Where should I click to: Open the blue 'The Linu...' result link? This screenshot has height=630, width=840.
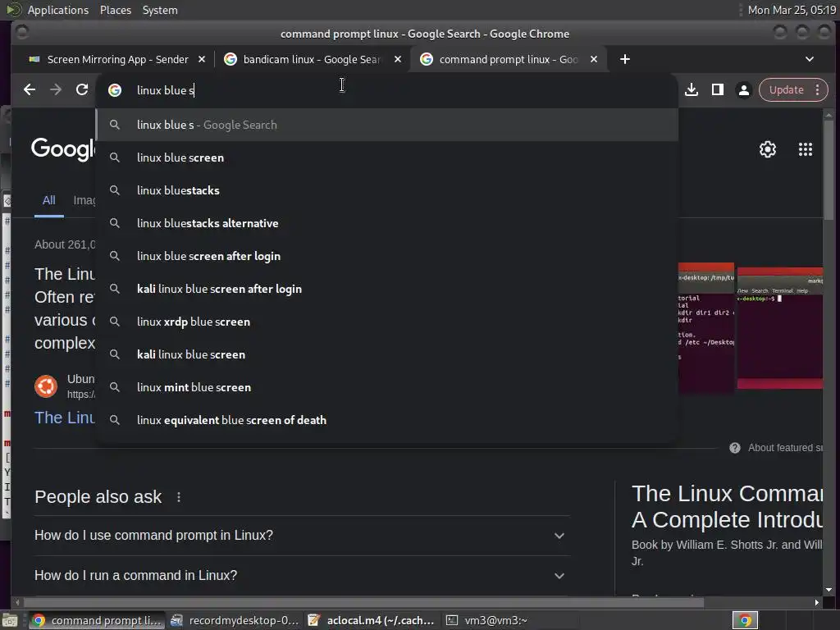64,418
